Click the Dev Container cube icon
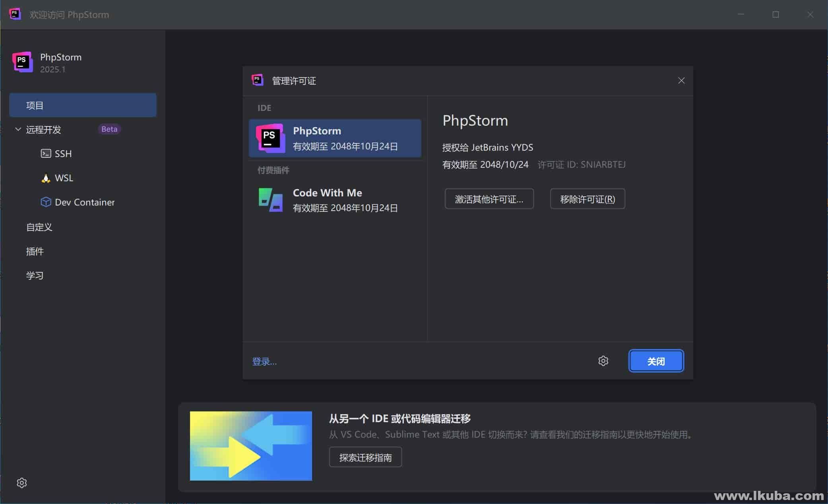The height and width of the screenshot is (504, 828). 46,202
